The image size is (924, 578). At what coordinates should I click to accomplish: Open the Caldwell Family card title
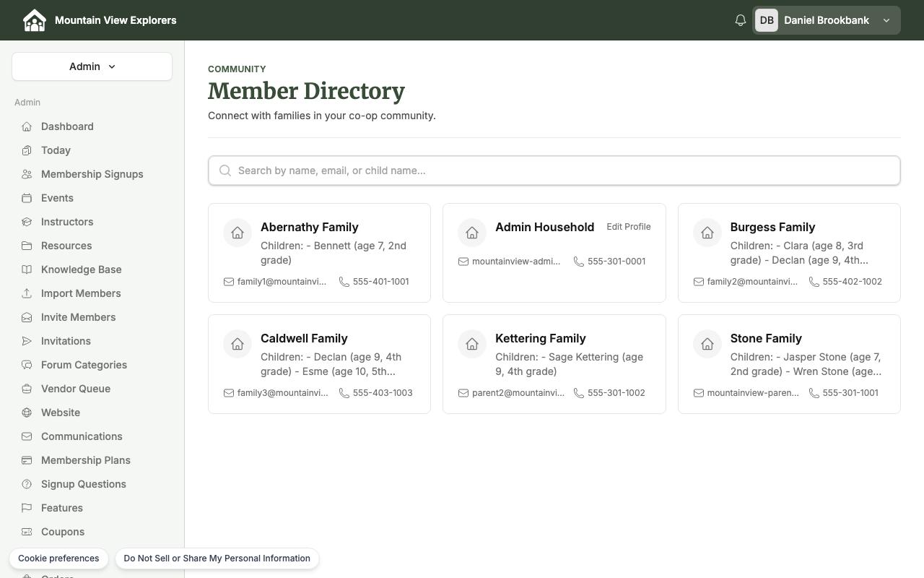304,338
